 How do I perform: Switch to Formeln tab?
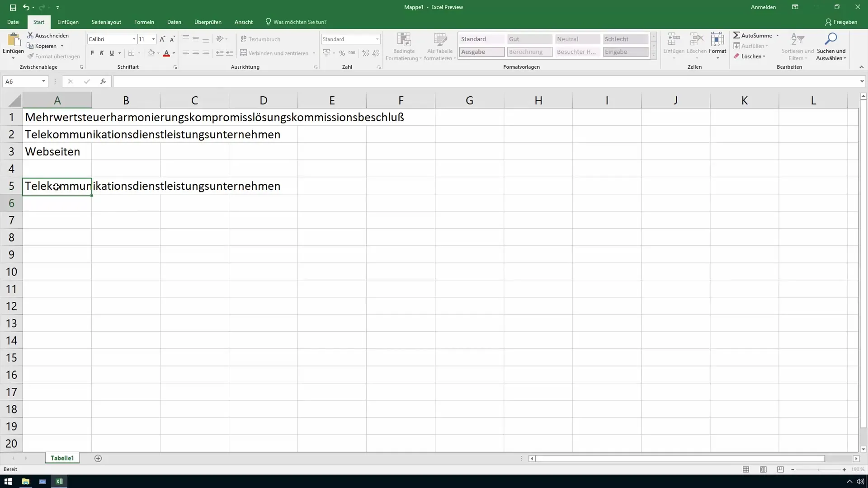(x=144, y=22)
